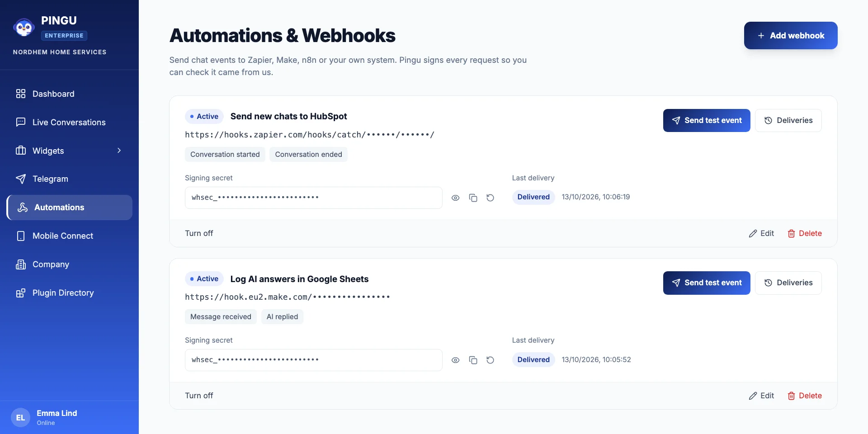This screenshot has width=868, height=434.
Task: Open Emma Lind's EL avatar
Action: (20, 418)
